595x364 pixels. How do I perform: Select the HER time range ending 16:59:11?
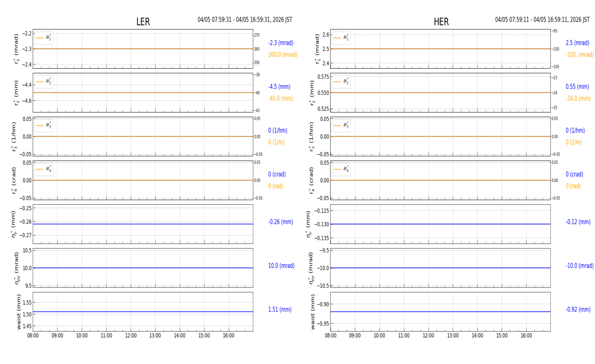click(542, 20)
